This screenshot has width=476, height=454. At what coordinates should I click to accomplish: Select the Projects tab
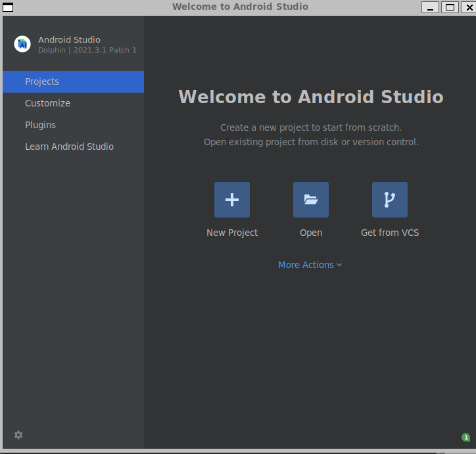73,81
